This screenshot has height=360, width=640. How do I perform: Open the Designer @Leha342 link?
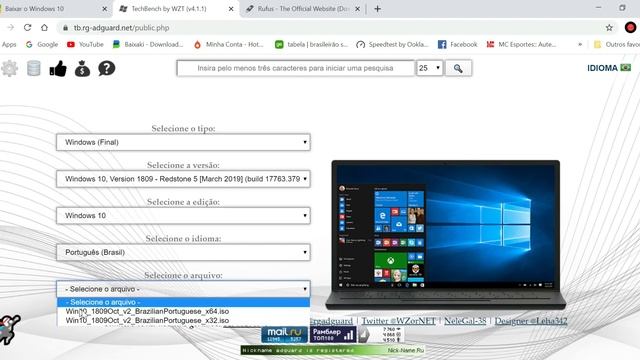531,321
